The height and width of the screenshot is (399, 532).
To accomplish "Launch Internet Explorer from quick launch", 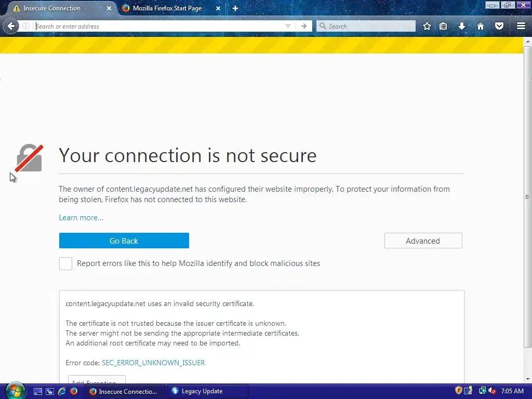I will [x=62, y=392].
